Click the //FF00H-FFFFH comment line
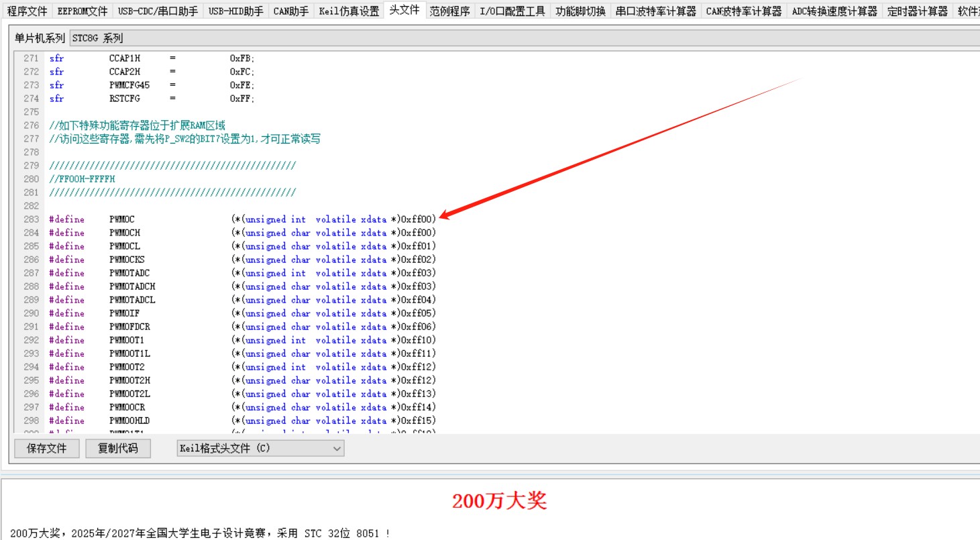Image resolution: width=980 pixels, height=540 pixels. point(82,179)
